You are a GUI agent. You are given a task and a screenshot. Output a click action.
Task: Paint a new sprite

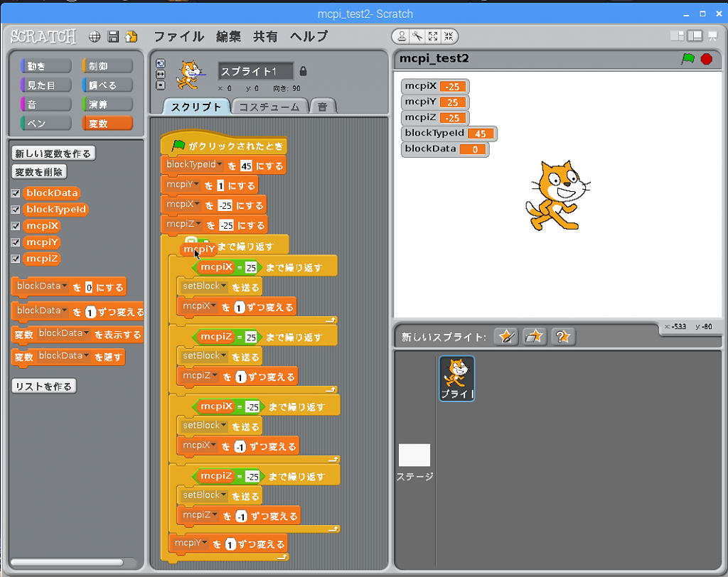(506, 337)
